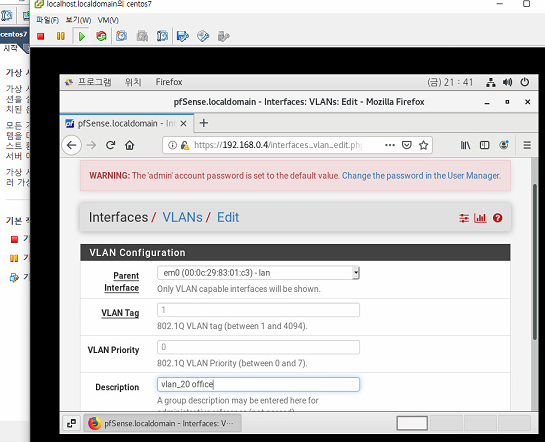The width and height of the screenshot is (545, 442).
Task: Open the VM(V) menu
Action: (x=108, y=20)
